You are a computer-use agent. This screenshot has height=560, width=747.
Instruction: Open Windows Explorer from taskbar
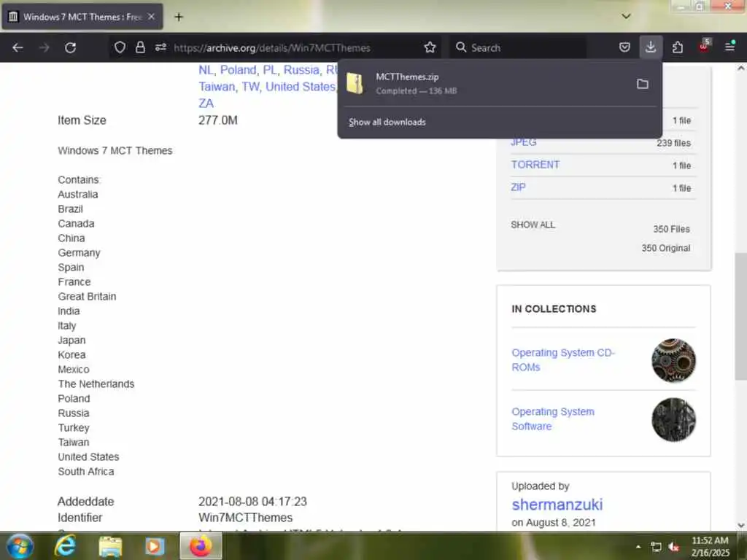tap(111, 546)
